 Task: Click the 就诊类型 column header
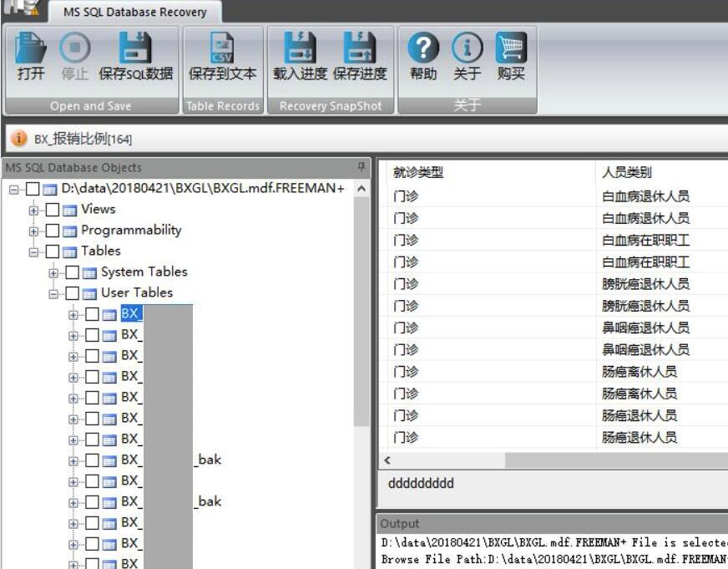click(x=417, y=173)
